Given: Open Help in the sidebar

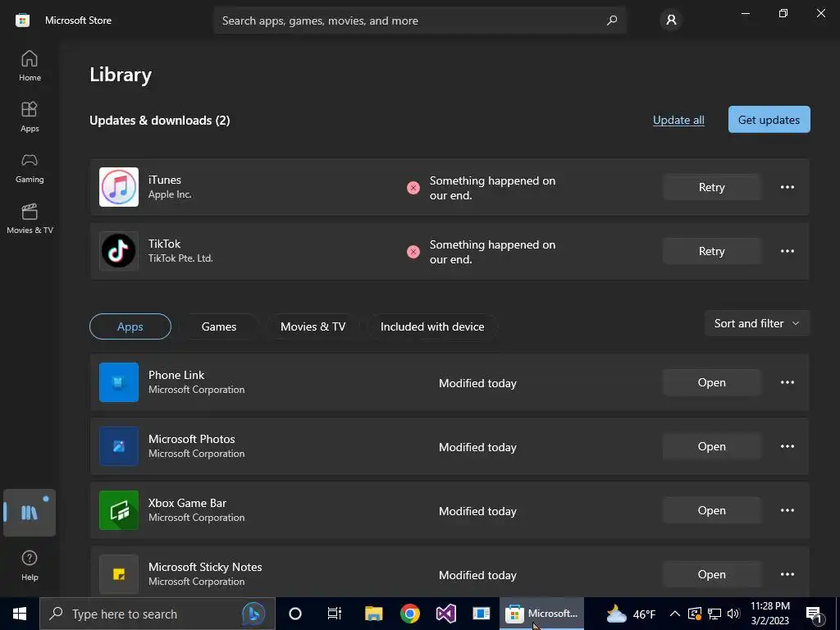Looking at the screenshot, I should click(30, 566).
